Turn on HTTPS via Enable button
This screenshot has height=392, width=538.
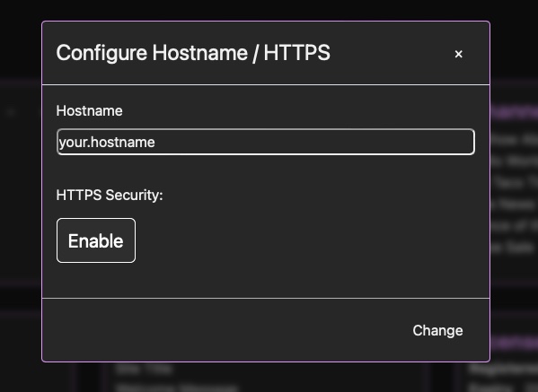(96, 240)
